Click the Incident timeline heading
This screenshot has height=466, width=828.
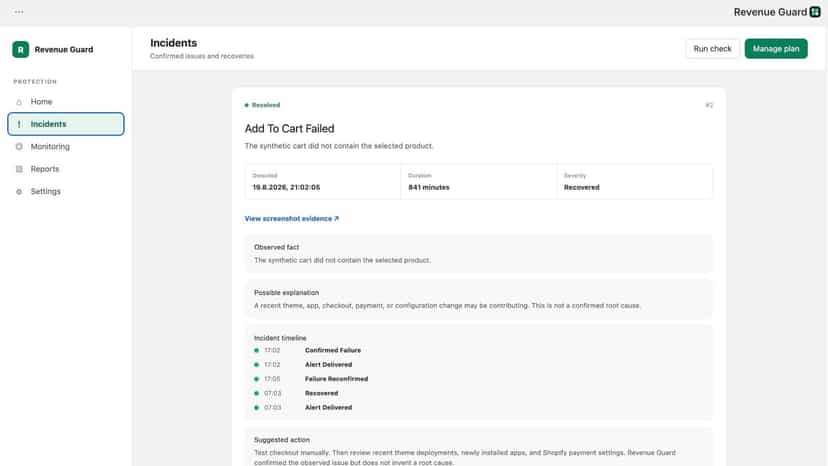tap(280, 338)
